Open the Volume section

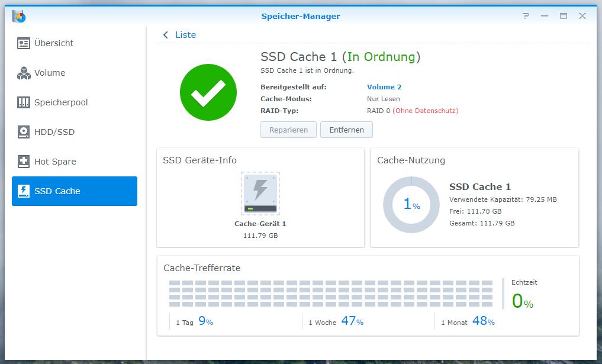click(x=75, y=73)
